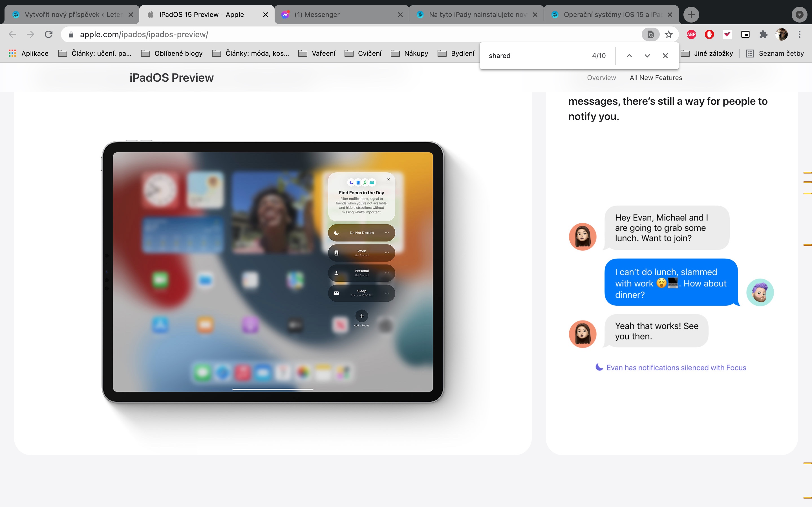Reload the page with the refresh icon
812x507 pixels.
[49, 35]
